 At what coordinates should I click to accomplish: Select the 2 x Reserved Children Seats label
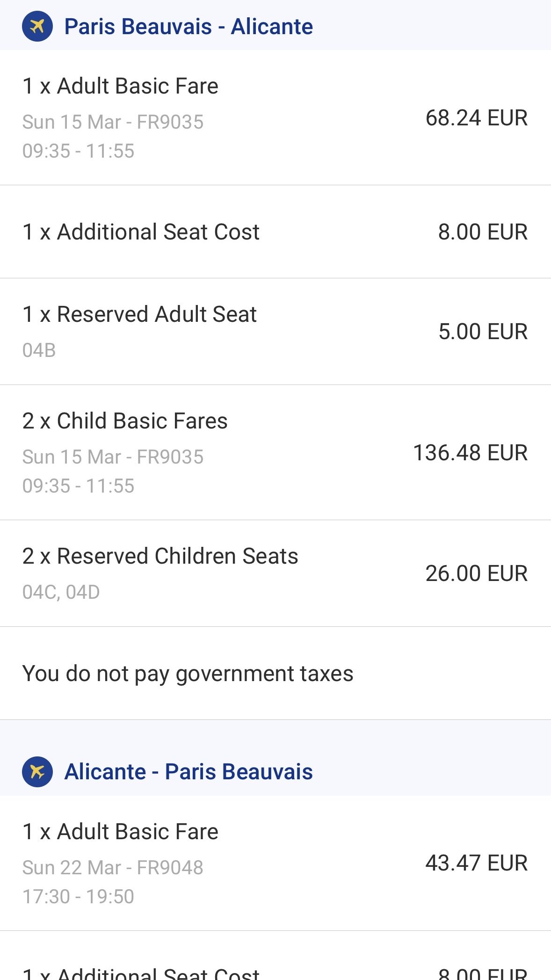(x=160, y=556)
